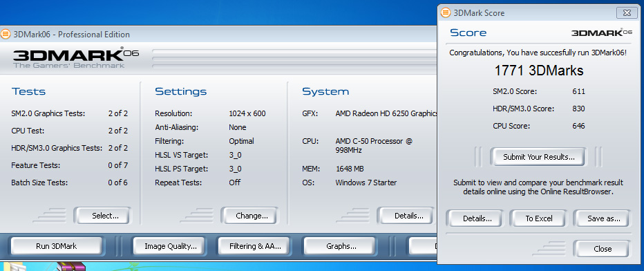Click the Settings section heading
Image resolution: width=644 pixels, height=271 pixels.
pyautogui.click(x=181, y=91)
